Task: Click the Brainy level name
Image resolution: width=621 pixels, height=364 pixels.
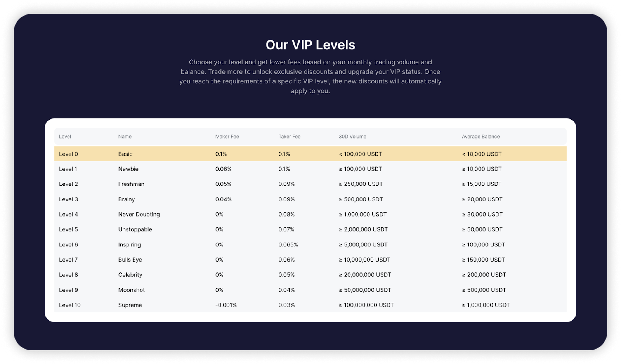Action: coord(127,199)
